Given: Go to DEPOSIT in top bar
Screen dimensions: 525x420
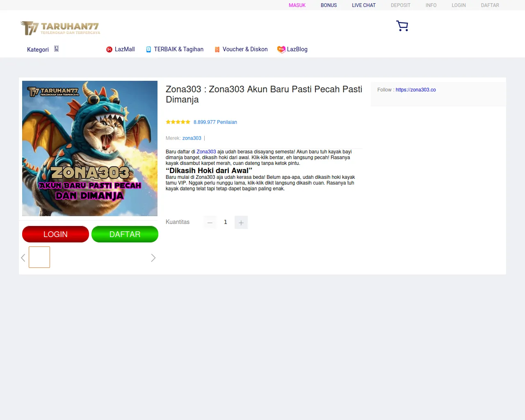Looking at the screenshot, I should pyautogui.click(x=401, y=5).
